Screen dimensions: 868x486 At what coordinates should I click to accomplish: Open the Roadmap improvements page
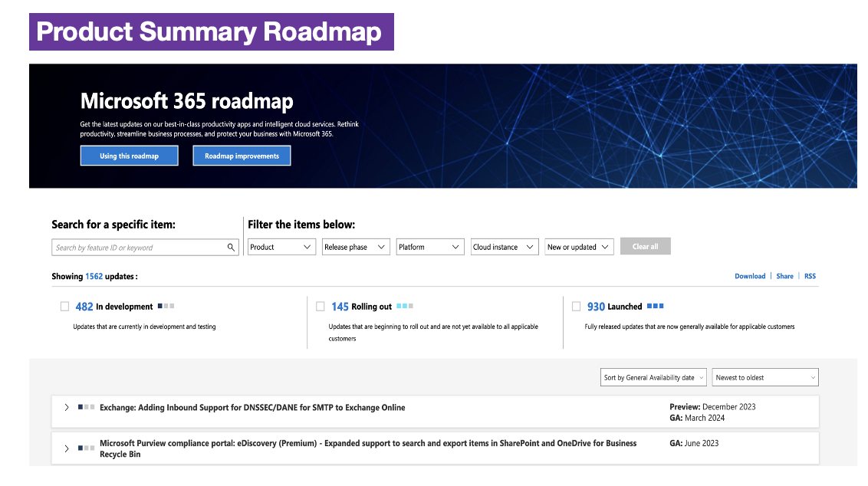pos(242,155)
